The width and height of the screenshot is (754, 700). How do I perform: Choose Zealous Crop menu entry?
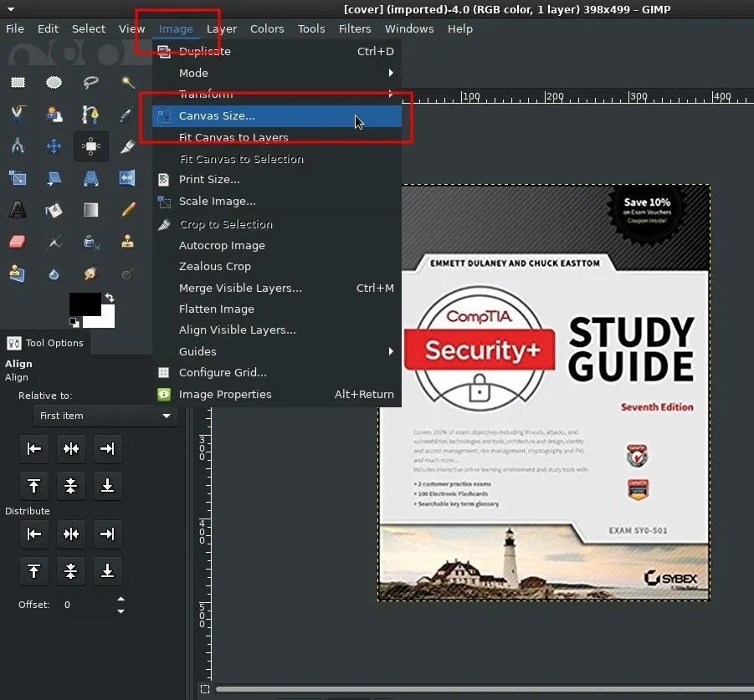click(x=277, y=266)
